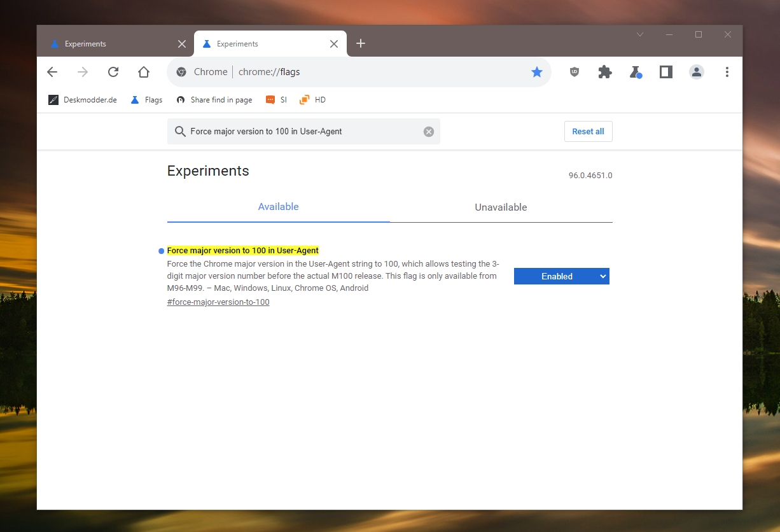Click in the flags search input field
This screenshot has height=532, width=780.
pos(304,132)
